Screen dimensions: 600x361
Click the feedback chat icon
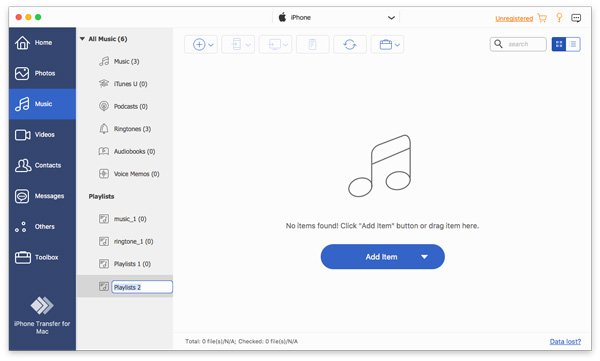[576, 18]
